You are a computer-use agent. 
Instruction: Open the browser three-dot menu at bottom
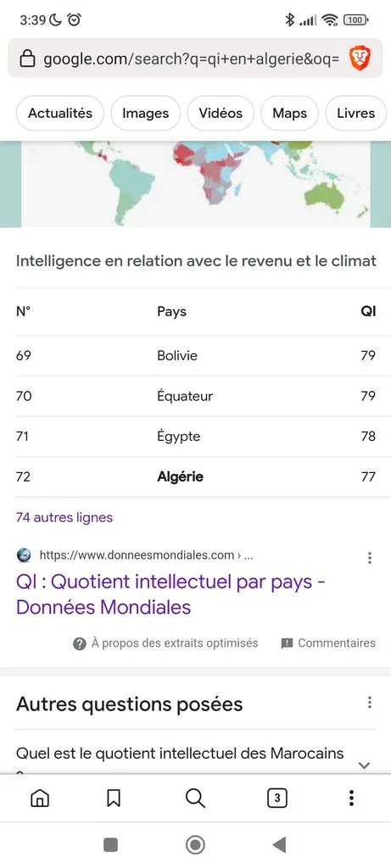[351, 798]
